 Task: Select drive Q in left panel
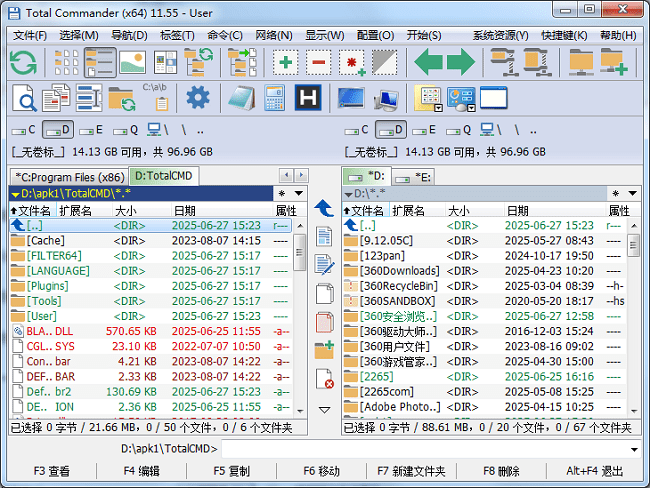tap(125, 130)
